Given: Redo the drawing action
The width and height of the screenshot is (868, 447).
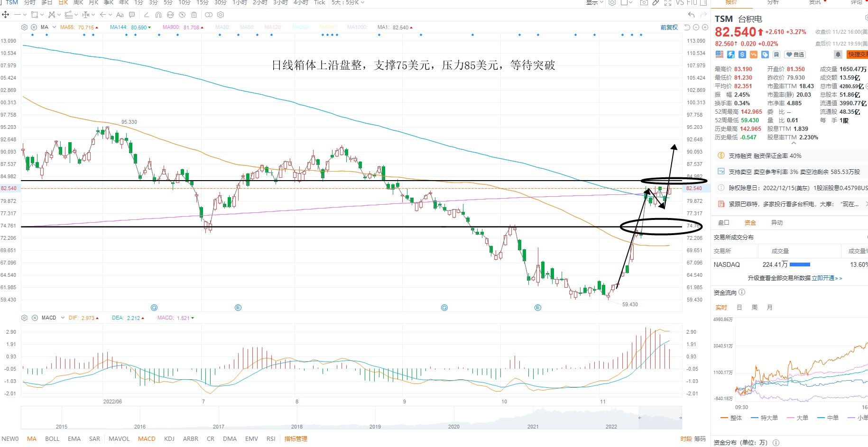Looking at the screenshot, I should [x=703, y=15].
